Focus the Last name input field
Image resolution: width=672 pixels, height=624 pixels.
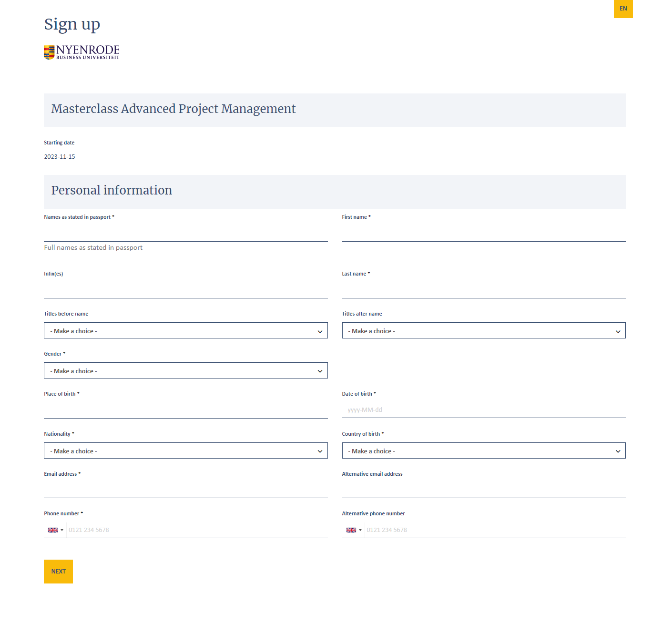[x=483, y=290]
